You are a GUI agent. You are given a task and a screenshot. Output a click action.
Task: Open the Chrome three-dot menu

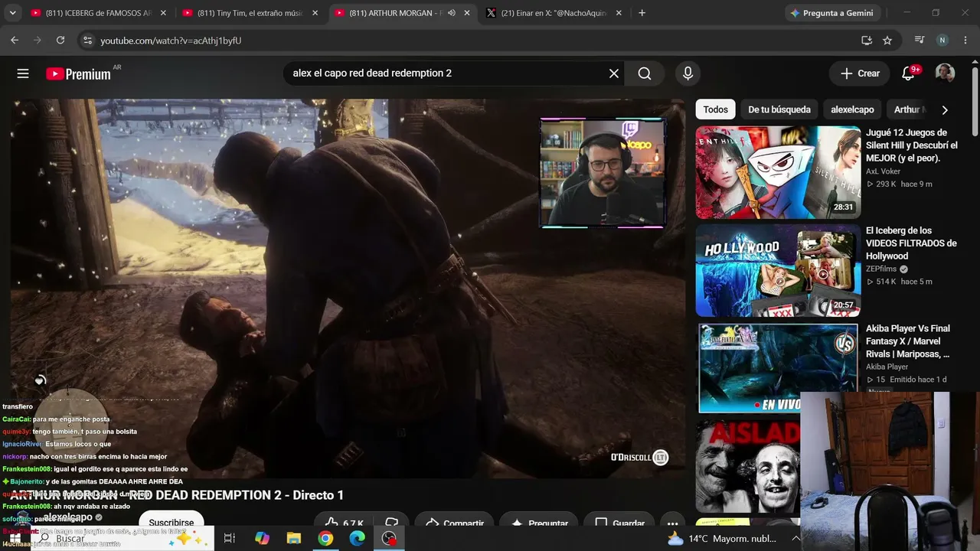point(965,41)
